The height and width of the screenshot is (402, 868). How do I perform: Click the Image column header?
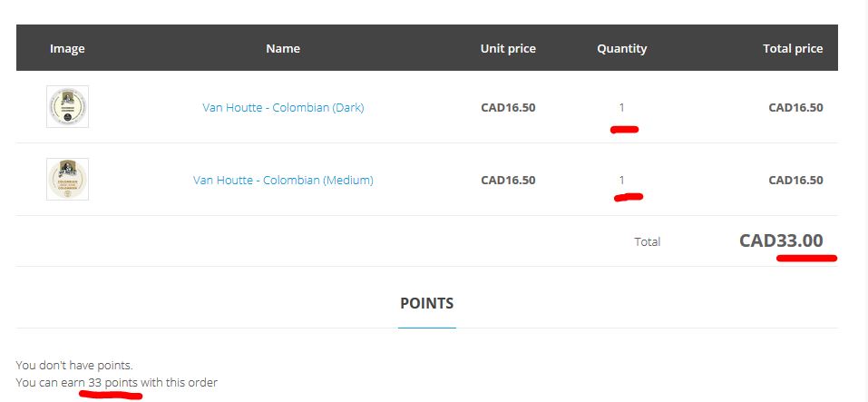tap(67, 48)
